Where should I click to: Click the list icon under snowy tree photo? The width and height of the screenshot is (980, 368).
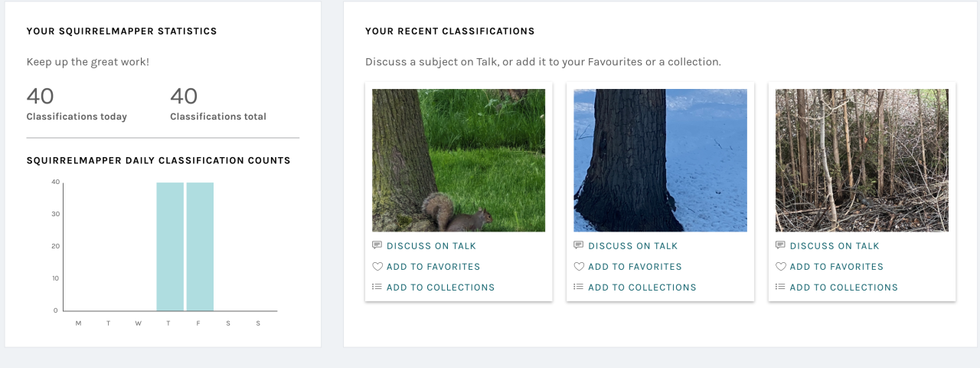click(x=579, y=287)
